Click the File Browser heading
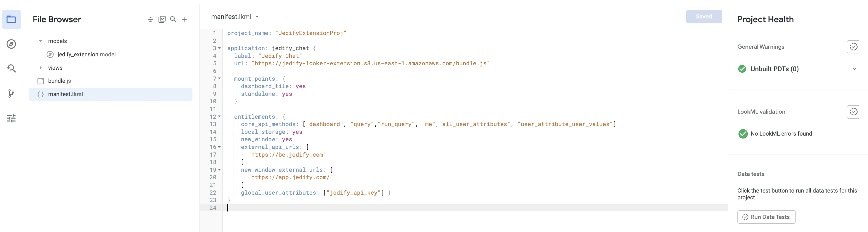 [x=57, y=20]
